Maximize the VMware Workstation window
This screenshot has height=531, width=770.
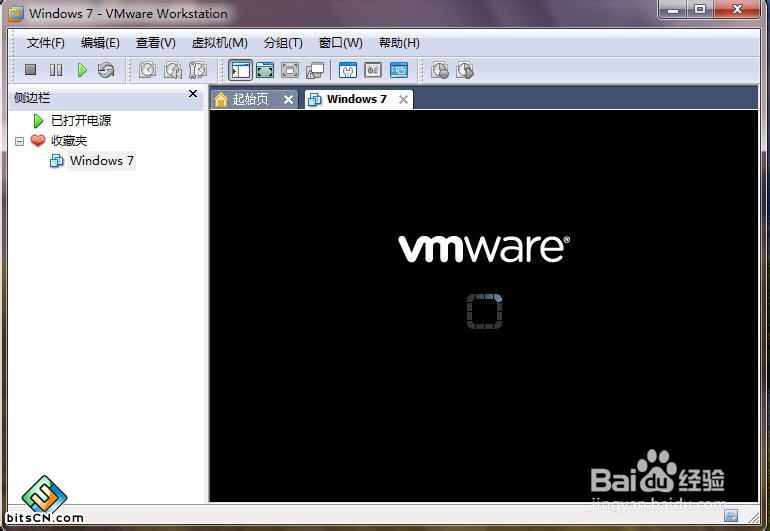point(699,9)
